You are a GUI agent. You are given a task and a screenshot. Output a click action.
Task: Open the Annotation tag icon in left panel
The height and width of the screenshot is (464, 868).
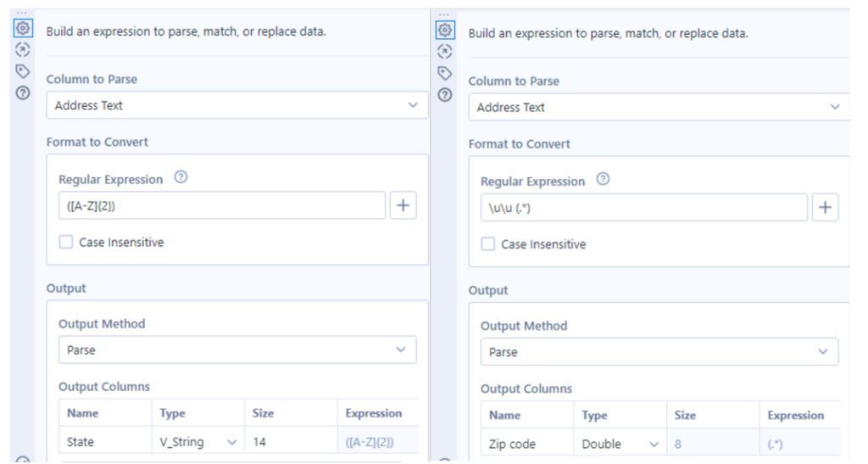pyautogui.click(x=22, y=70)
